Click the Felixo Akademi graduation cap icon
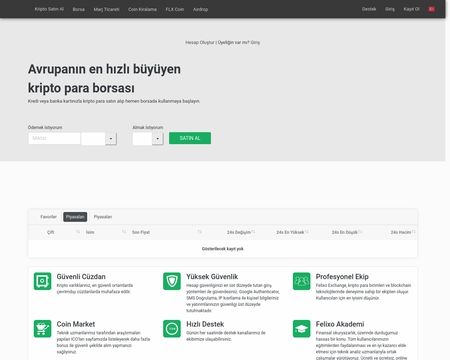The height and width of the screenshot is (360, 450). pyautogui.click(x=301, y=329)
